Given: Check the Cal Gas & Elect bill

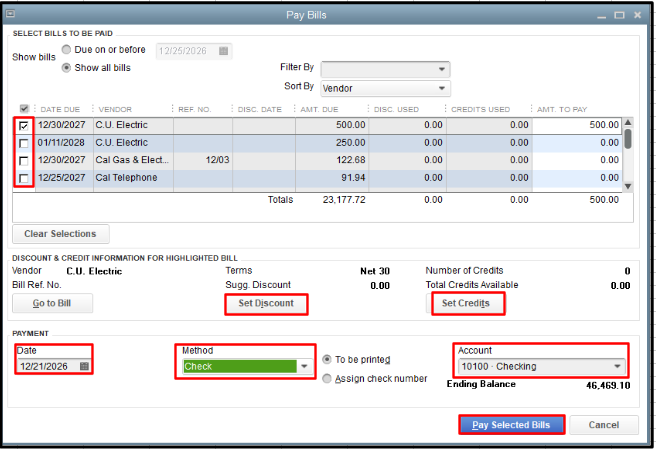Looking at the screenshot, I should [x=24, y=161].
